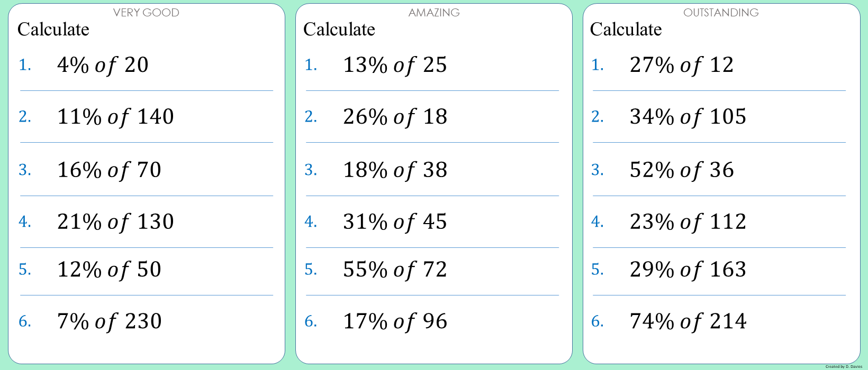Click the 'AMAZING' heading
This screenshot has height=370, width=868.
434,13
